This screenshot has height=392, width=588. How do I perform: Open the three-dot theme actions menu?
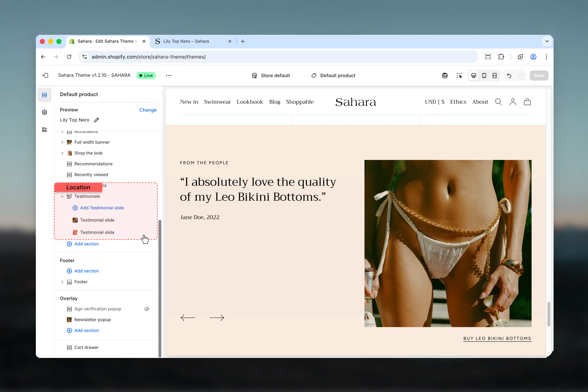(x=169, y=75)
